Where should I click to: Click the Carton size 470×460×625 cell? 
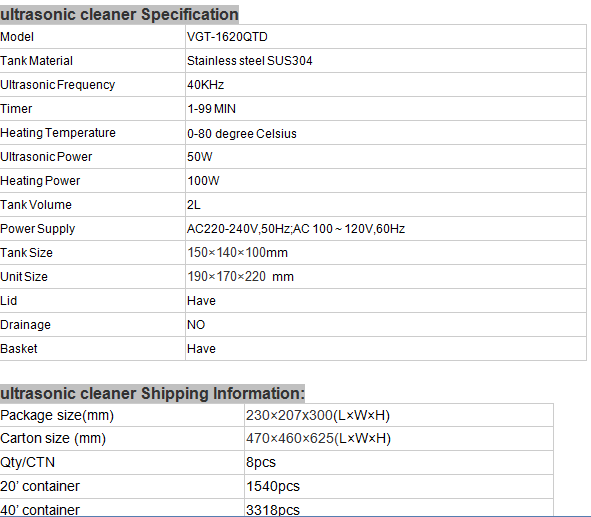point(399,439)
